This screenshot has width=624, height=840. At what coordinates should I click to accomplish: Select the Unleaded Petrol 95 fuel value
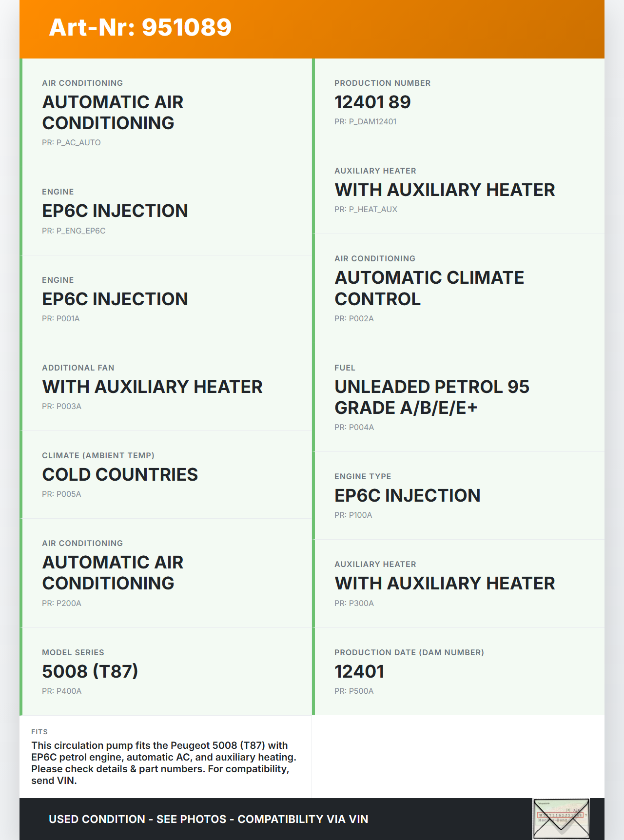click(431, 397)
